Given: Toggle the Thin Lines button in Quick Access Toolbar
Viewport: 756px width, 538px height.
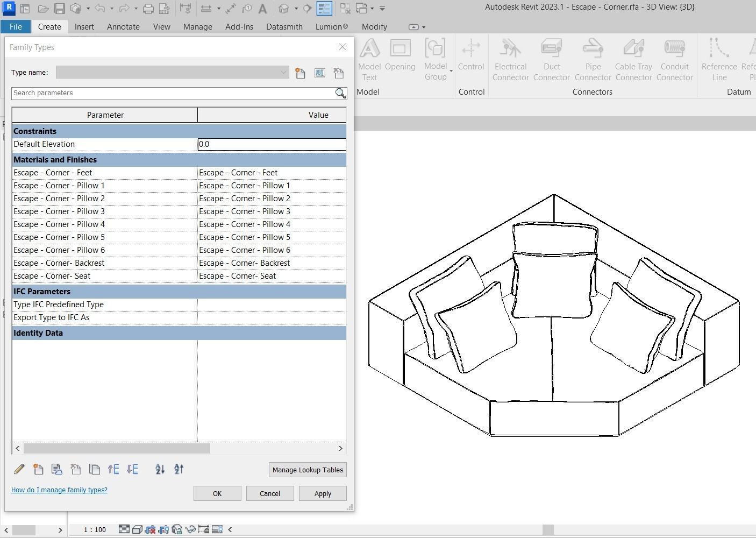Looking at the screenshot, I should (324, 9).
